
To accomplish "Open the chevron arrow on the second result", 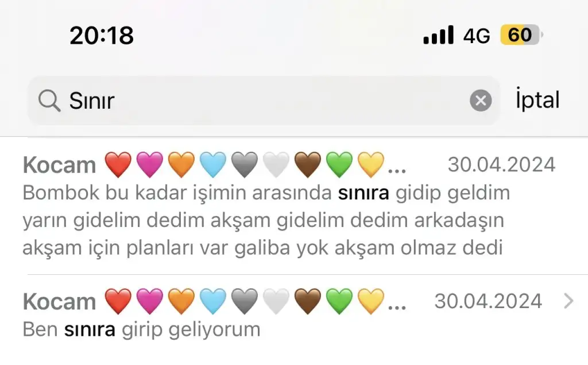I will [x=568, y=301].
